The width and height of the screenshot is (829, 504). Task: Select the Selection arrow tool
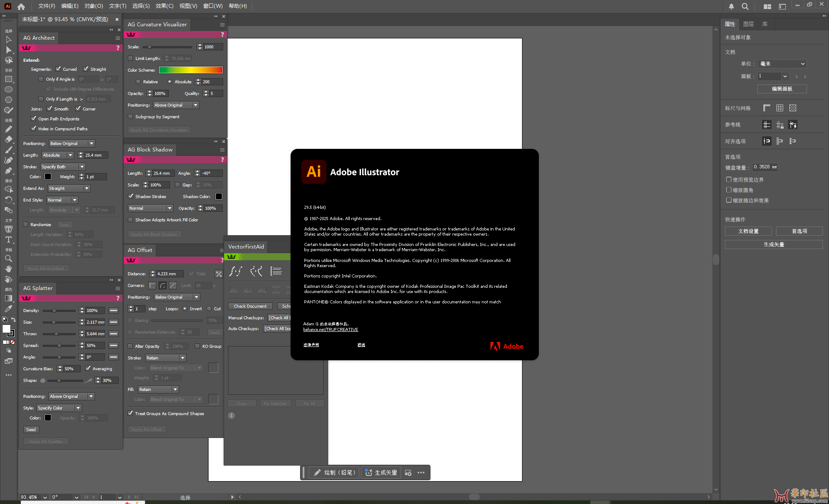tap(8, 40)
